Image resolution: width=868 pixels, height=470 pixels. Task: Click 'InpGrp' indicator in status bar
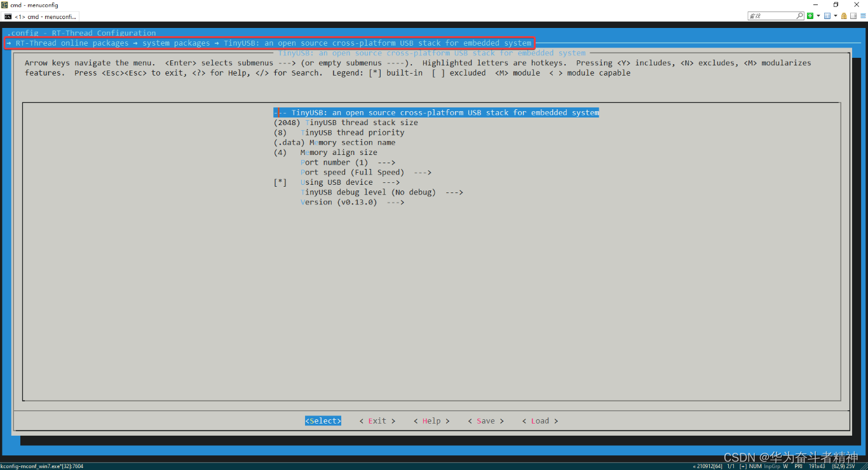772,466
